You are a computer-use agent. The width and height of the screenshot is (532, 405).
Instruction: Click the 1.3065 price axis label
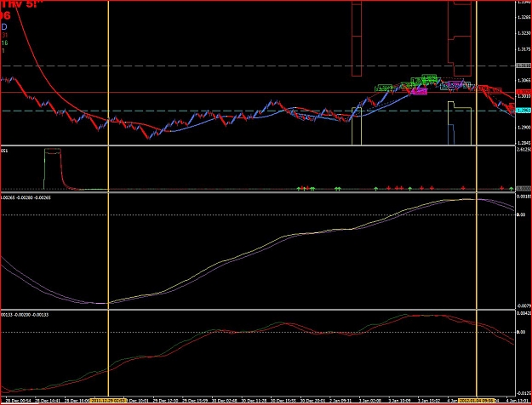(x=523, y=80)
